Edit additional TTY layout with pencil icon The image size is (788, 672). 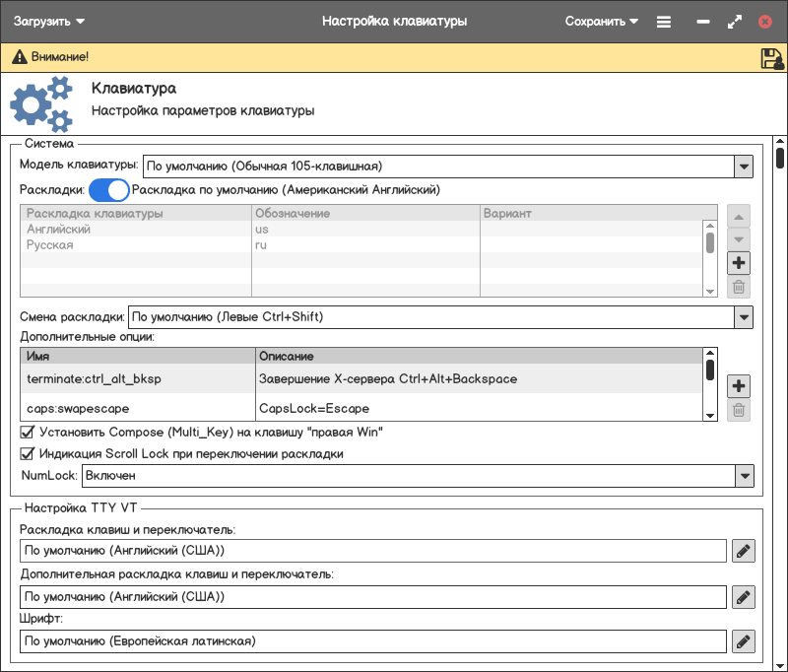pyautogui.click(x=744, y=597)
